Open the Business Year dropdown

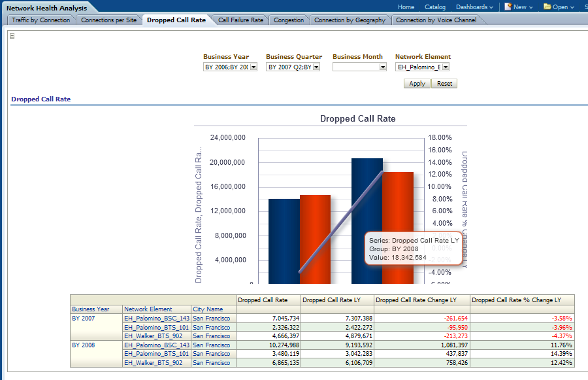pyautogui.click(x=253, y=67)
